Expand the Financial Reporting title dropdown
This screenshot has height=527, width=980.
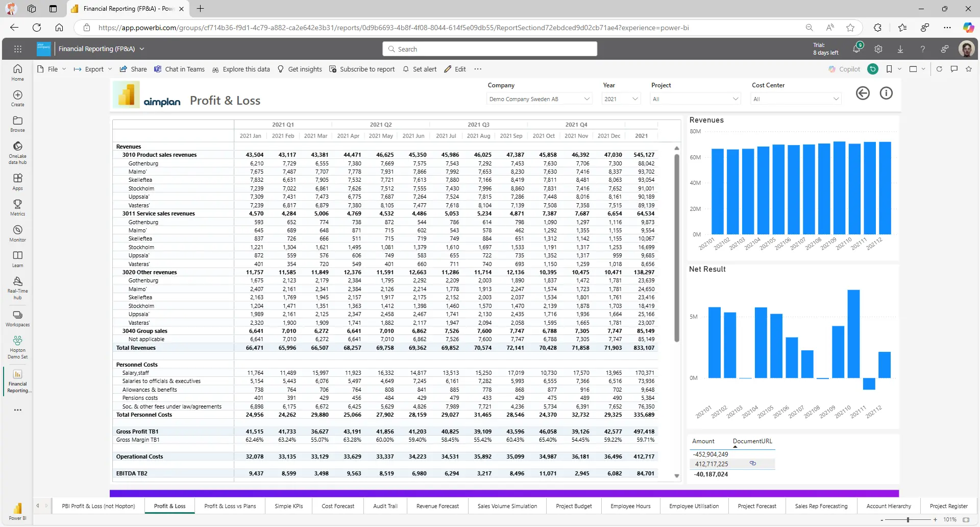click(x=142, y=49)
